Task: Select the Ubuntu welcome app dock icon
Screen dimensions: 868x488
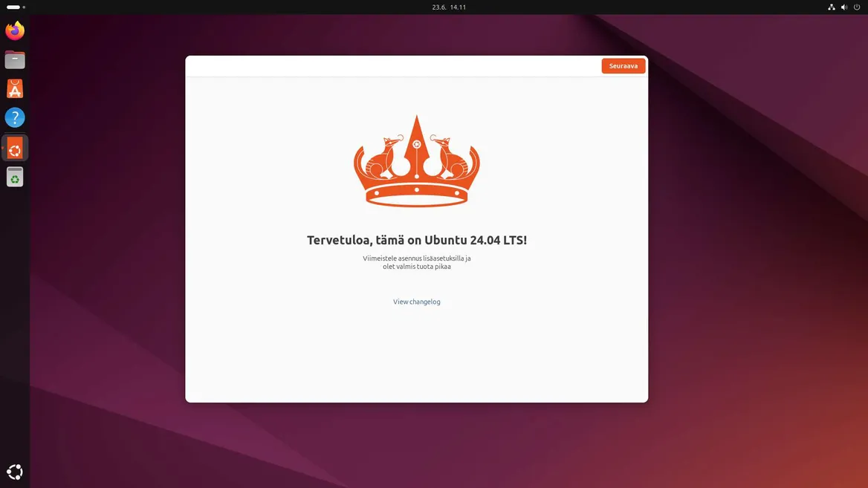Action: pos(15,148)
